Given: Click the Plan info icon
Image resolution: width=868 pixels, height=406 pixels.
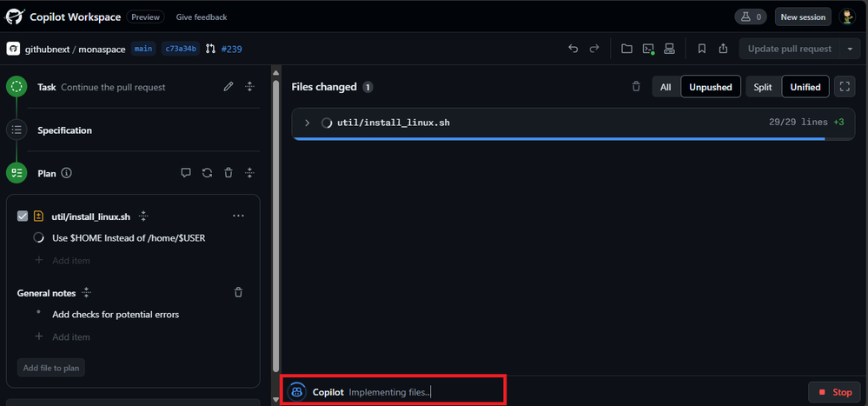Looking at the screenshot, I should coord(66,173).
